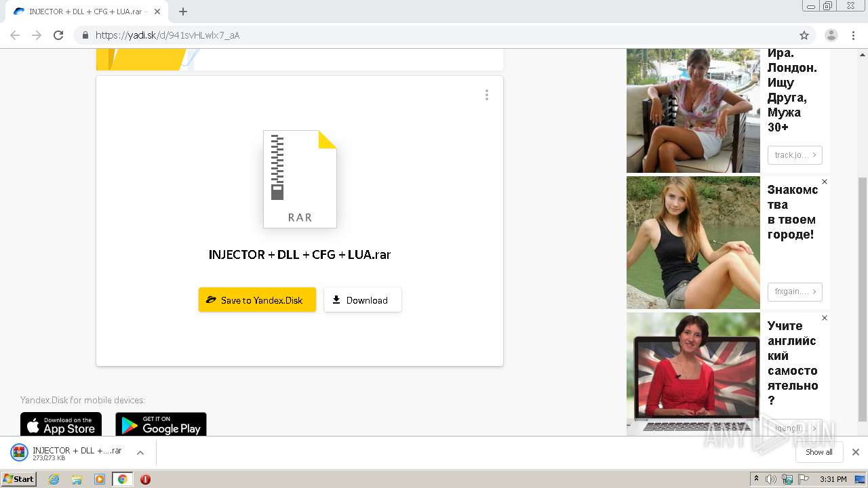Click the browser back arrow
Image resolution: width=868 pixels, height=488 pixels.
pos(15,35)
